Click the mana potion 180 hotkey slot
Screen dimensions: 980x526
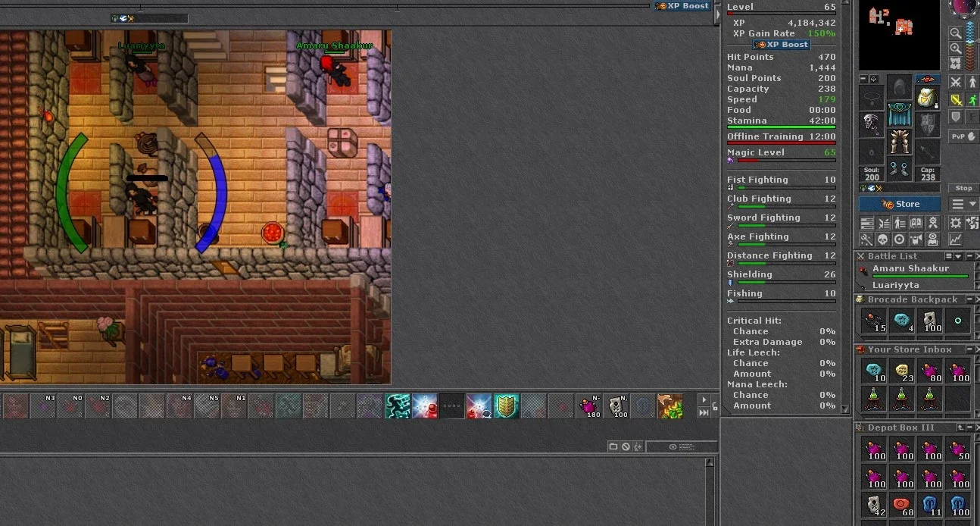pos(588,406)
